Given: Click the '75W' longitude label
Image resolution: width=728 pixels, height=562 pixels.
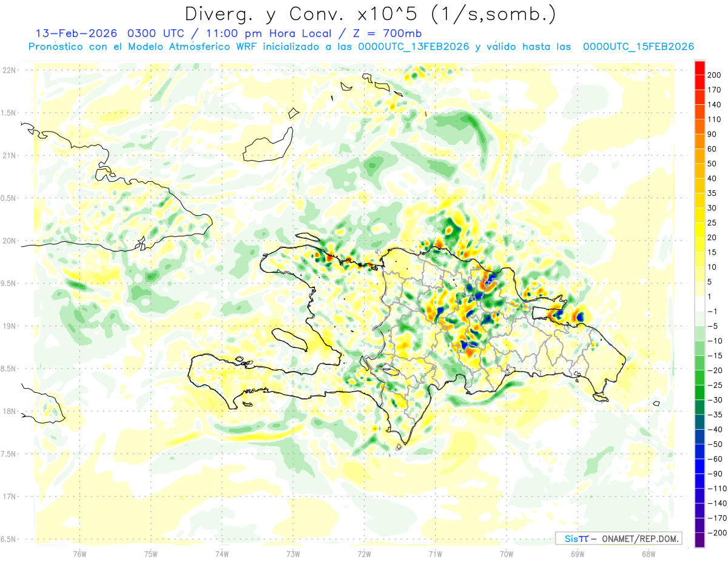Looking at the screenshot, I should point(151,554).
